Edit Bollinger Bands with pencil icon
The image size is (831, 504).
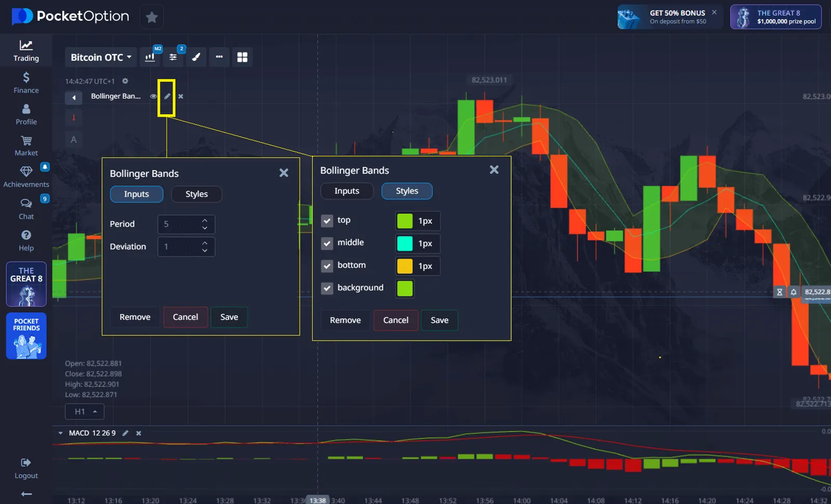[x=167, y=97]
